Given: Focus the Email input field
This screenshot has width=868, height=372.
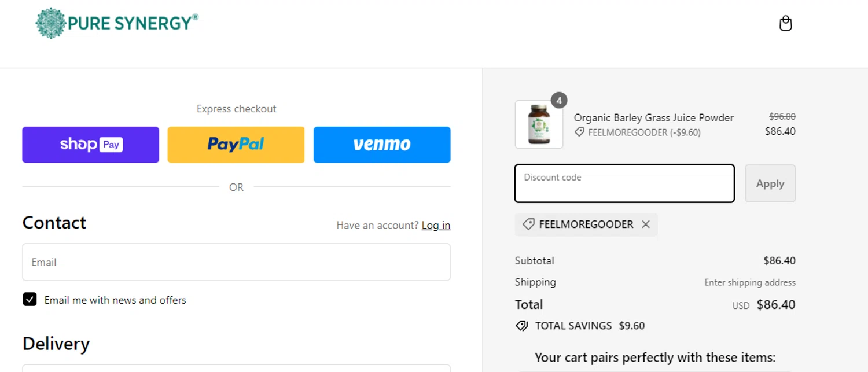Looking at the screenshot, I should point(236,262).
